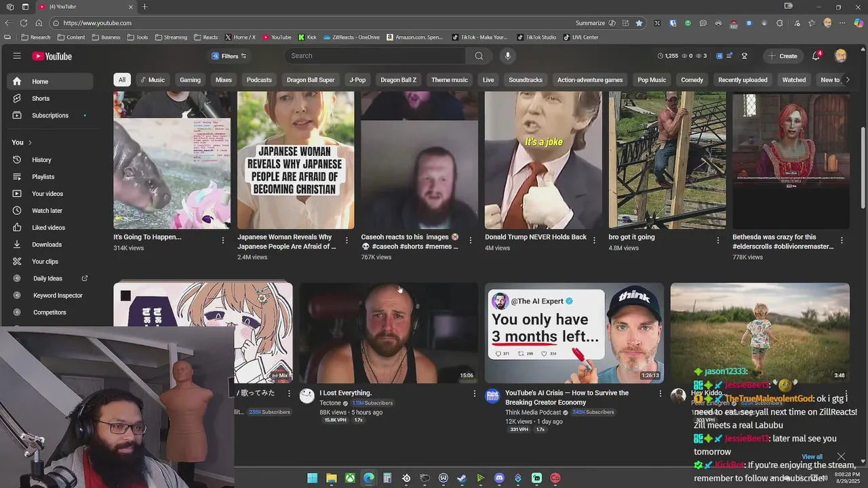The height and width of the screenshot is (488, 868).
Task: Open Liked videos in the sidebar
Action: [x=50, y=228]
